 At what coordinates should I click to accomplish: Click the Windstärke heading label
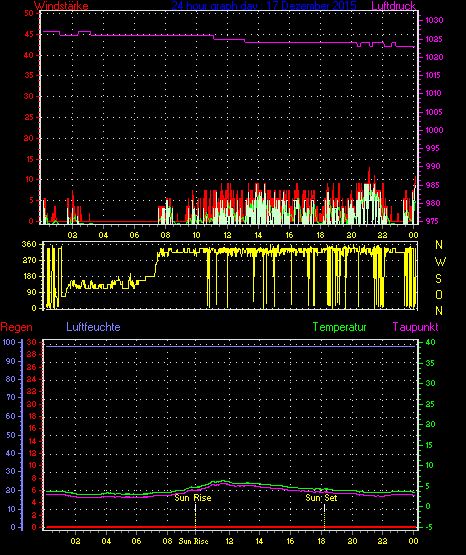pyautogui.click(x=61, y=6)
